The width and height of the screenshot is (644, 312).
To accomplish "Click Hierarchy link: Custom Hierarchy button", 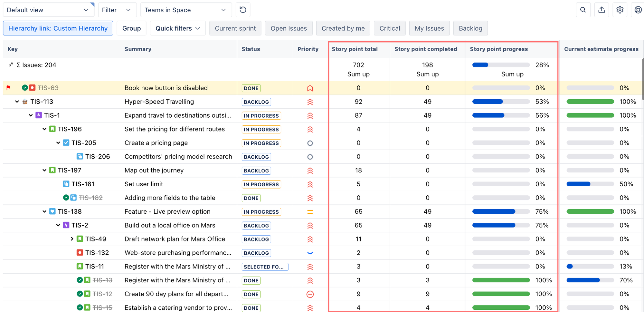I will pos(58,28).
